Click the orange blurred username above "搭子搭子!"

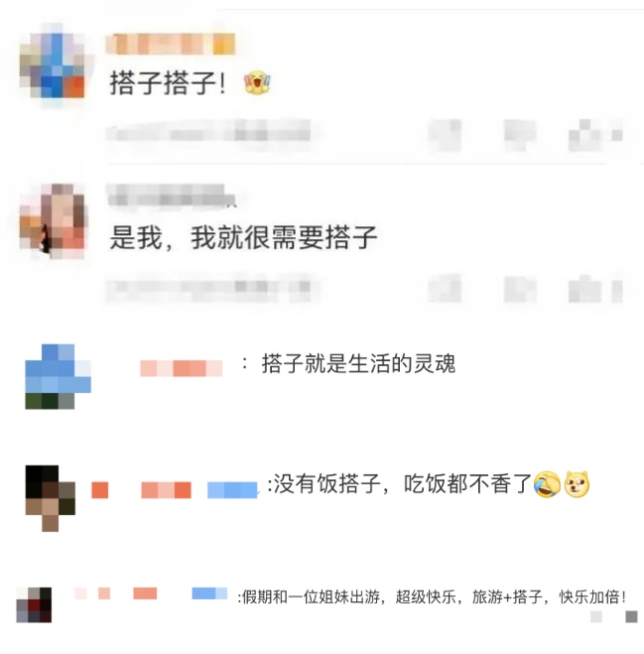[170, 45]
